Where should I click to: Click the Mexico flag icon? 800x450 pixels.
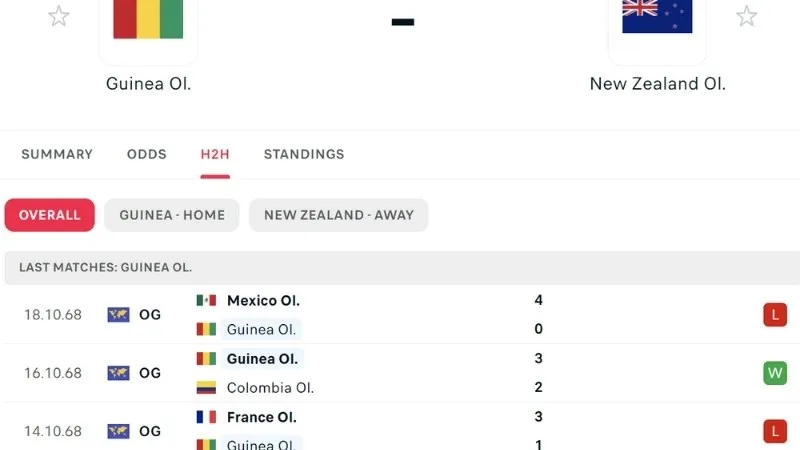click(x=207, y=300)
